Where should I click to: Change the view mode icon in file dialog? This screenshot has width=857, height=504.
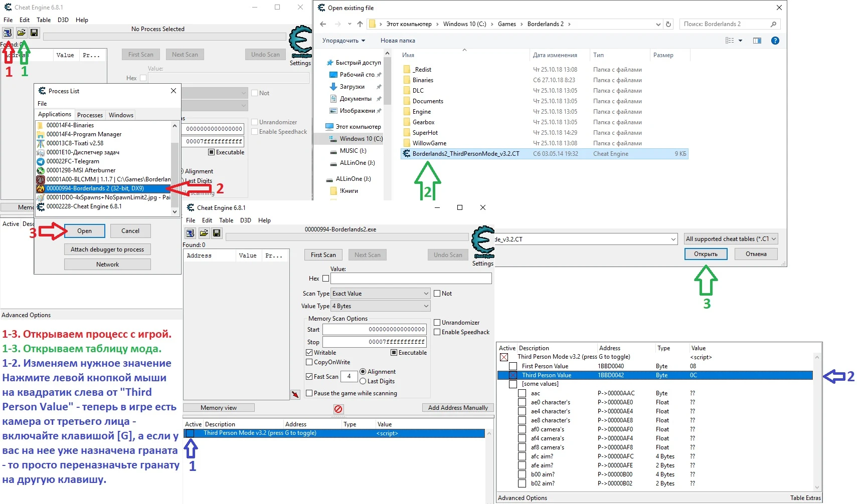coord(730,41)
